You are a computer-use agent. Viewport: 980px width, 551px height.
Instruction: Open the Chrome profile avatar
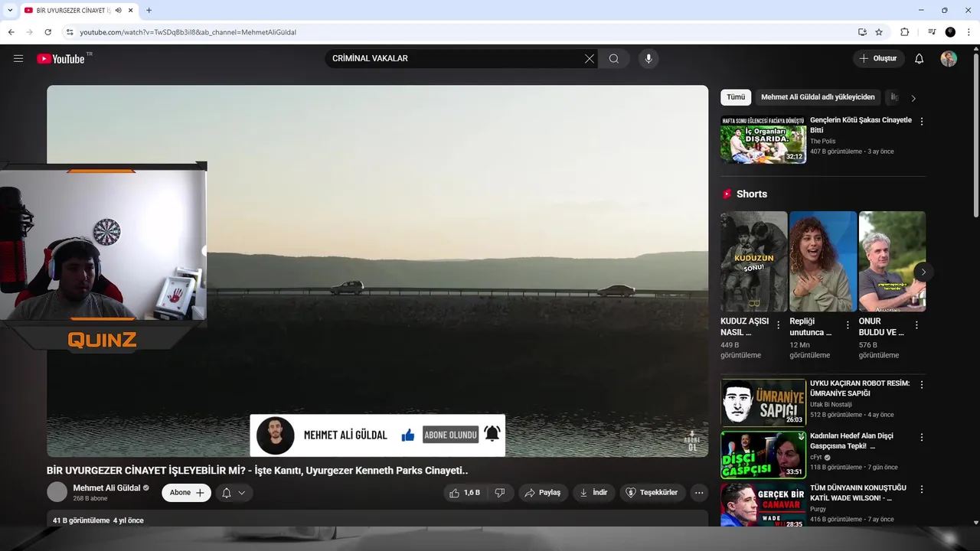(950, 32)
